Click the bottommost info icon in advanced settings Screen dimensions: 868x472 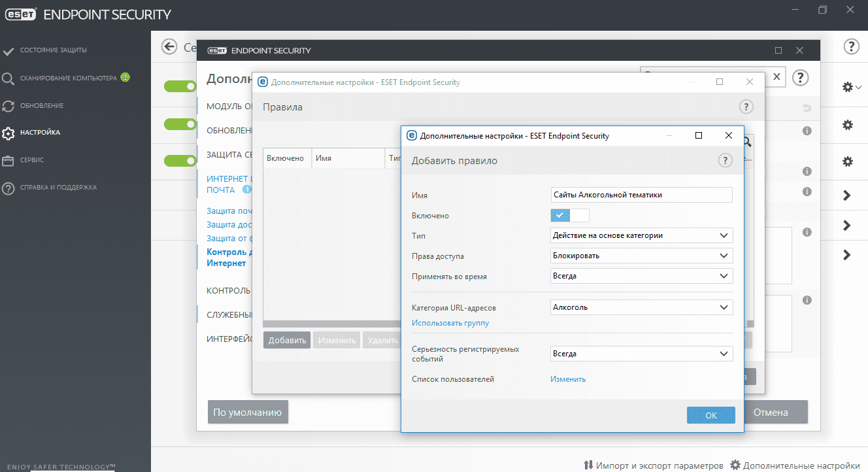tap(807, 300)
